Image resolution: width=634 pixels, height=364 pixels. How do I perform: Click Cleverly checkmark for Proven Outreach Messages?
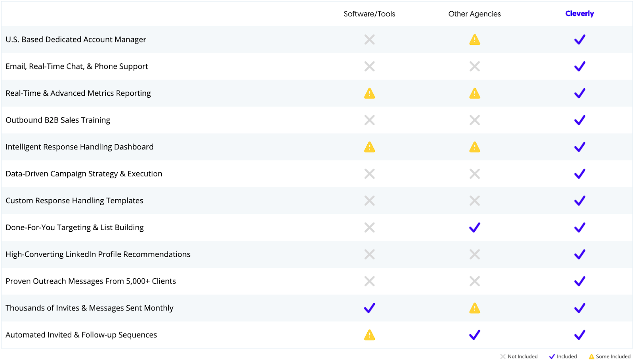(x=580, y=281)
